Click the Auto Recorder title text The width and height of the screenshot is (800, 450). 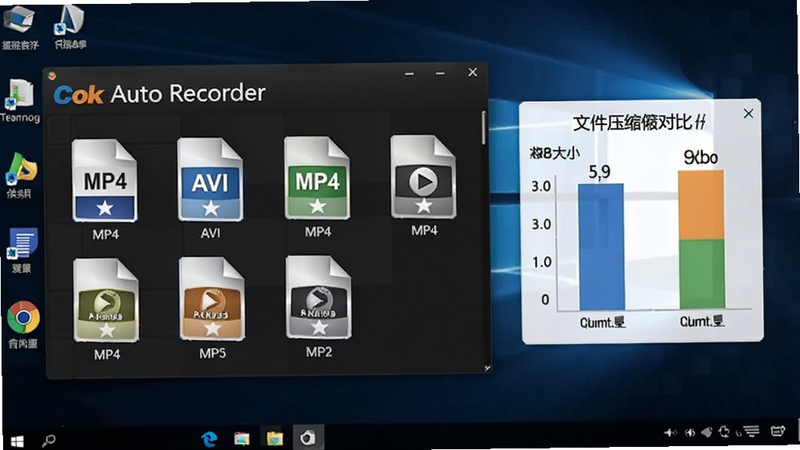188,93
